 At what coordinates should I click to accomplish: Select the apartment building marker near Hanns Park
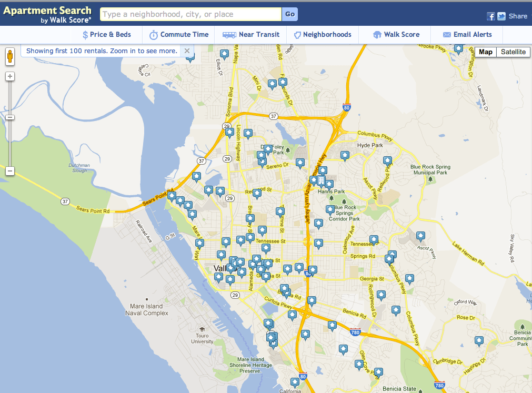pyautogui.click(x=321, y=181)
